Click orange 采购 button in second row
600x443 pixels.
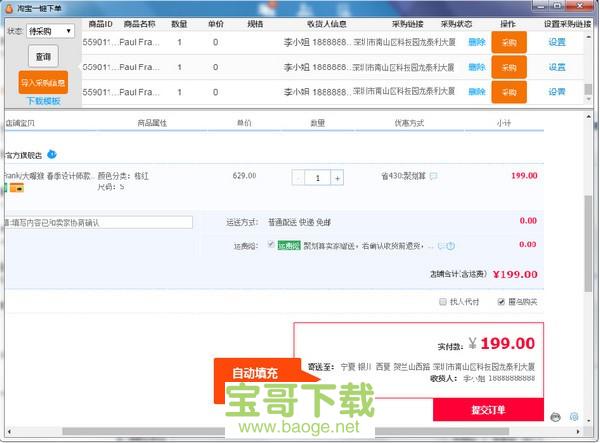pos(509,67)
